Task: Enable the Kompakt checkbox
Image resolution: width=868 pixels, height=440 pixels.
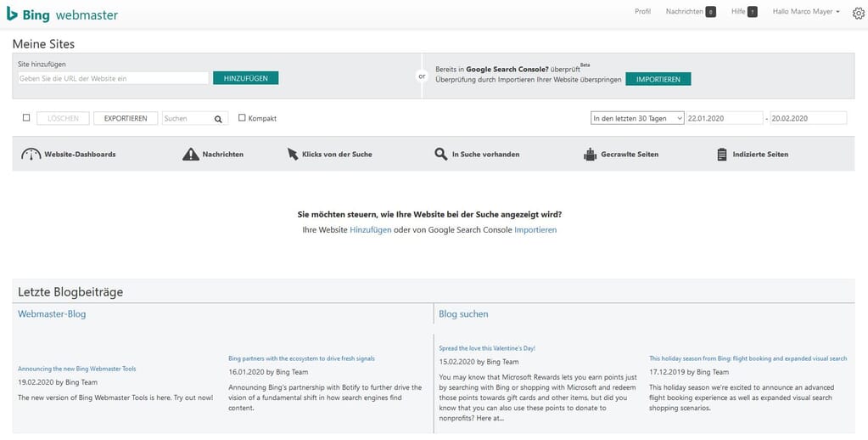Action: coord(242,117)
